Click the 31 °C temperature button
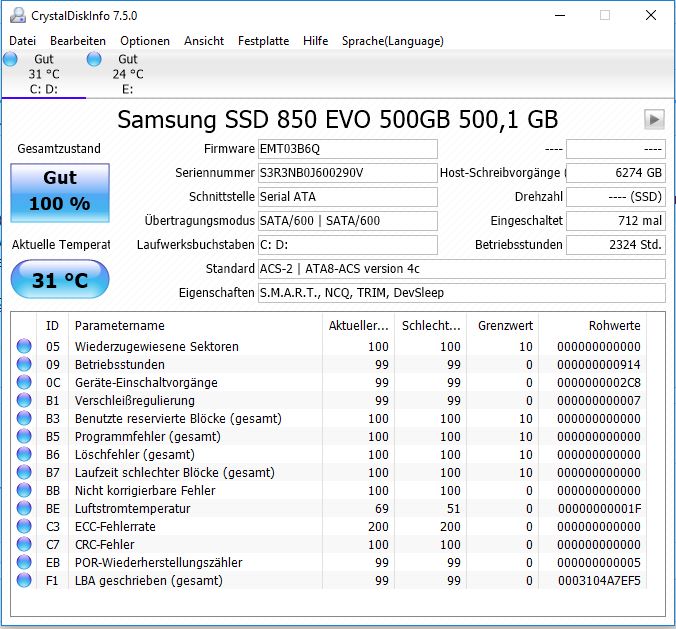 pyautogui.click(x=60, y=279)
